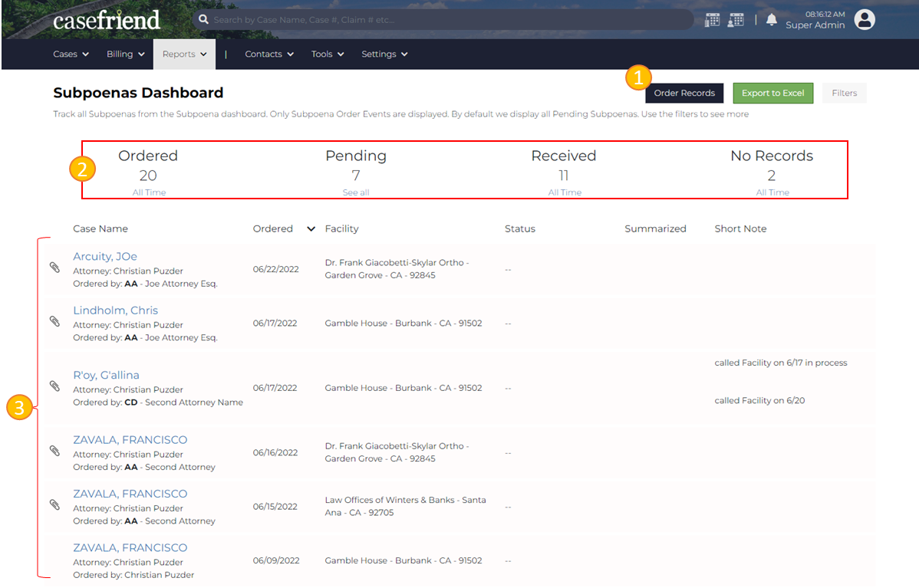Click the Super Admin label
919x588 pixels.
815,25
